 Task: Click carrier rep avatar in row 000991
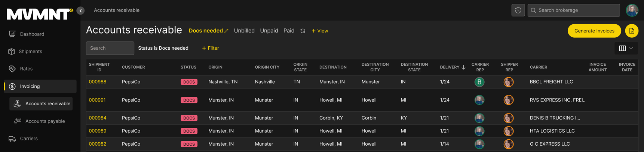(479, 100)
